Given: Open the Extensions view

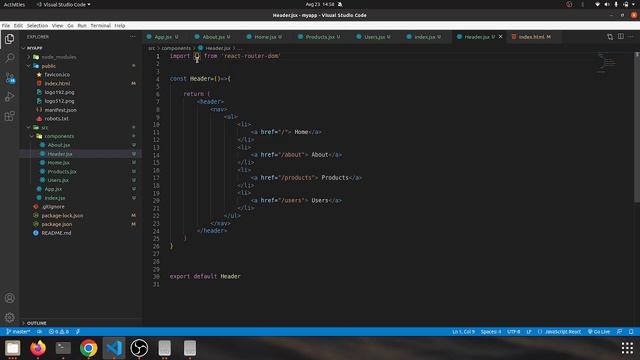Looking at the screenshot, I should coord(9,116).
